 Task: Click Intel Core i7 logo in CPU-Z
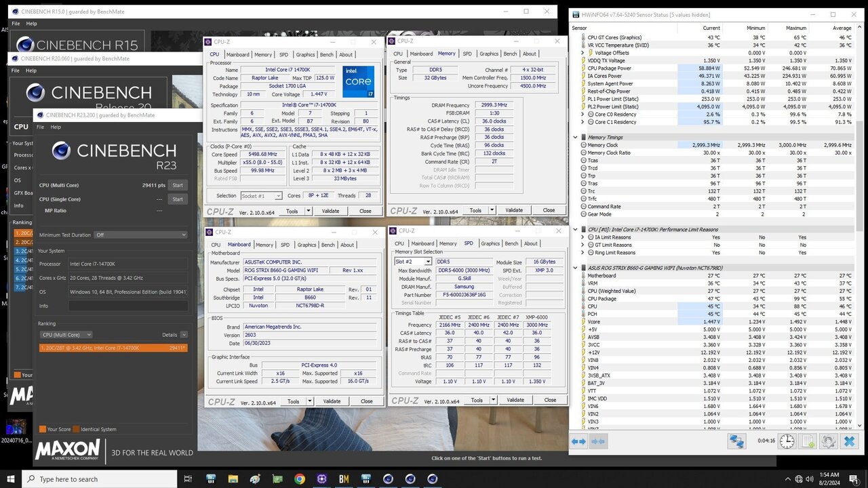[x=359, y=81]
